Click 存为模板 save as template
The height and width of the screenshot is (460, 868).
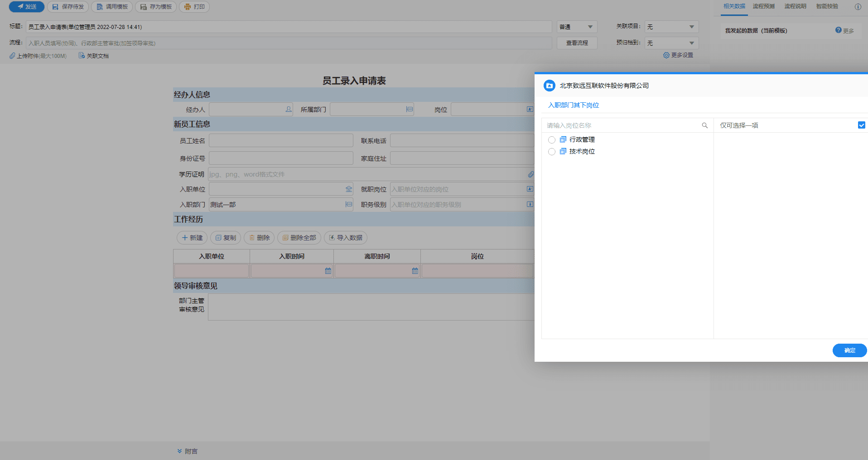click(x=156, y=7)
